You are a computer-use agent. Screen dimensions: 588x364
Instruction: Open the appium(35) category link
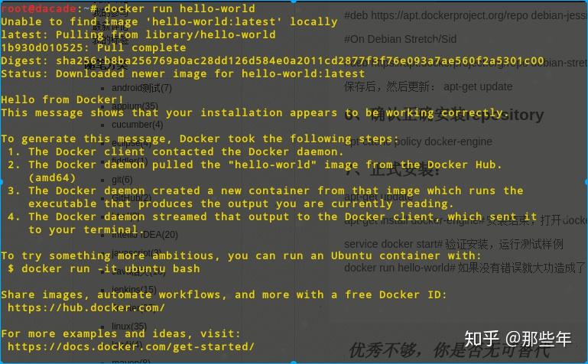(135, 106)
